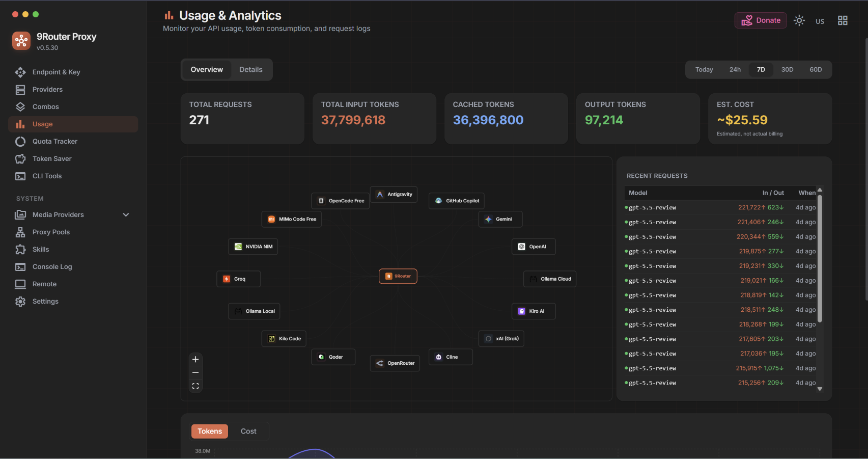Select the Usage bar-chart icon in sidebar
The image size is (868, 459).
[x=20, y=124]
